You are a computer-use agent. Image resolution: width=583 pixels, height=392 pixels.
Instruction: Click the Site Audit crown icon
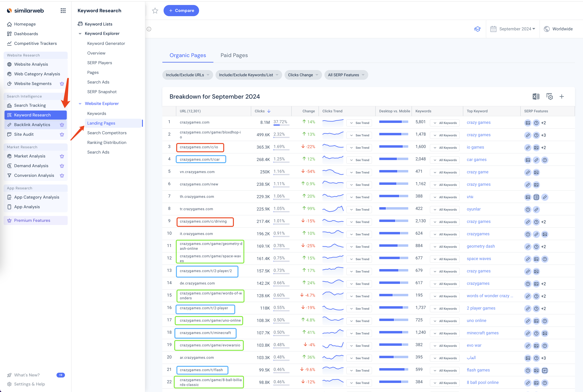coord(62,135)
